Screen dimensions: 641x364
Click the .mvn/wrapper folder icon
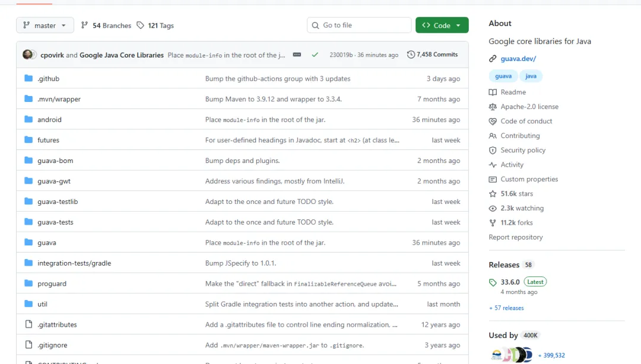click(x=28, y=98)
